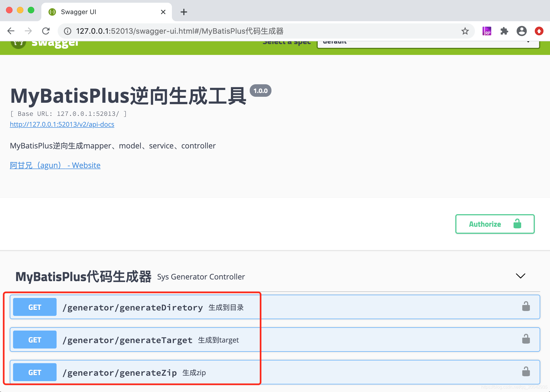Open a new browser tab
This screenshot has width=550, height=392.
pos(184,12)
